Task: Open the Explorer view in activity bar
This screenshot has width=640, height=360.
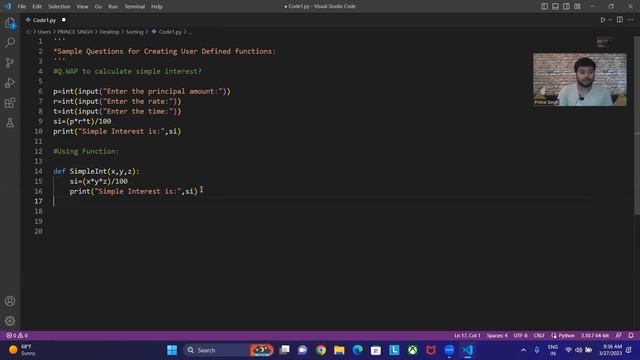Action: pyautogui.click(x=10, y=23)
